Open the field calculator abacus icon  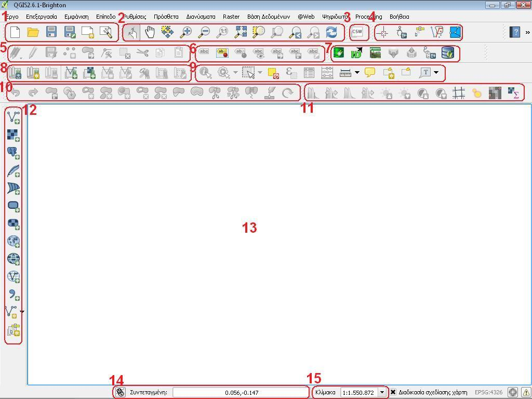(x=327, y=73)
